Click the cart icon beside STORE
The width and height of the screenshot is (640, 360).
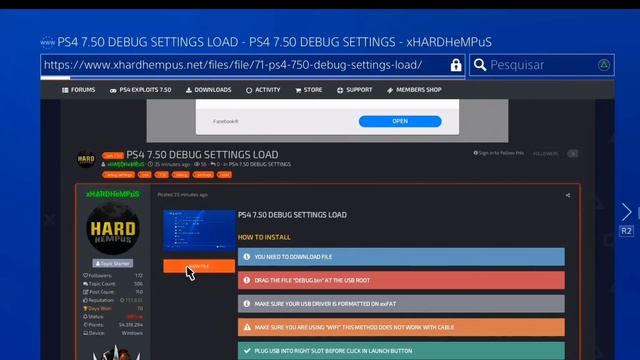click(298, 90)
